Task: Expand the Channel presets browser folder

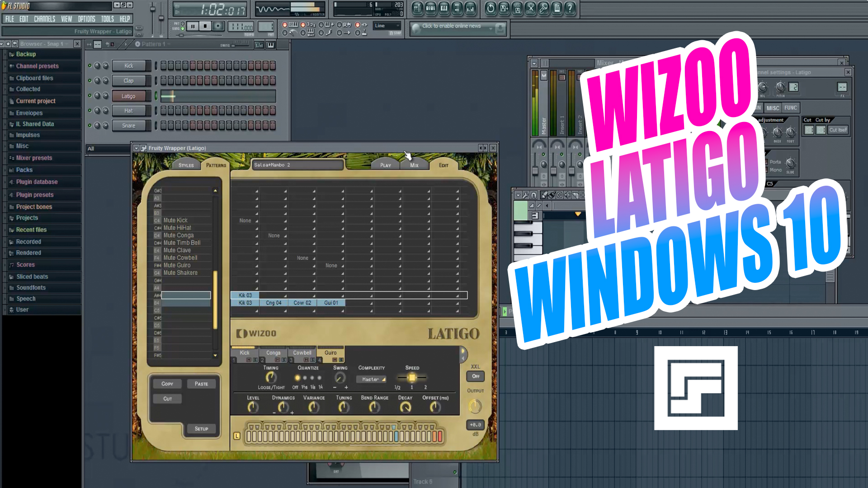Action: [x=43, y=66]
